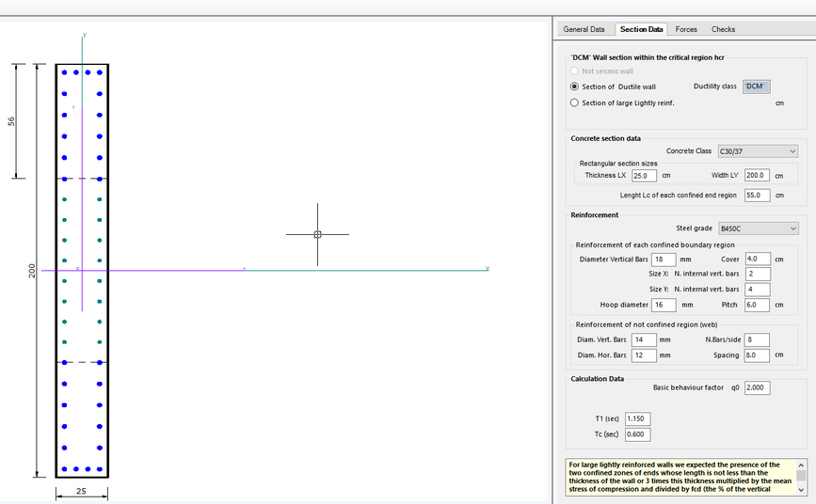Select the disabled Not seismic wall option
Screen dimensions: 816x504
tap(574, 71)
